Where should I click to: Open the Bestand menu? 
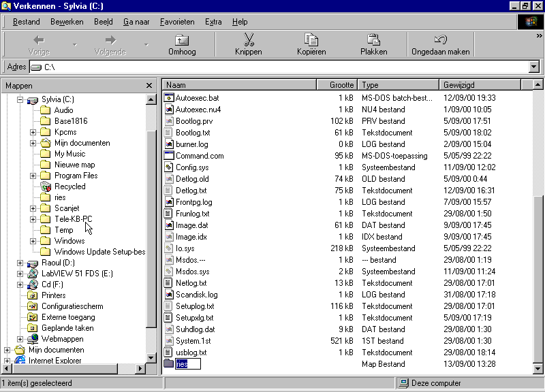coord(26,22)
